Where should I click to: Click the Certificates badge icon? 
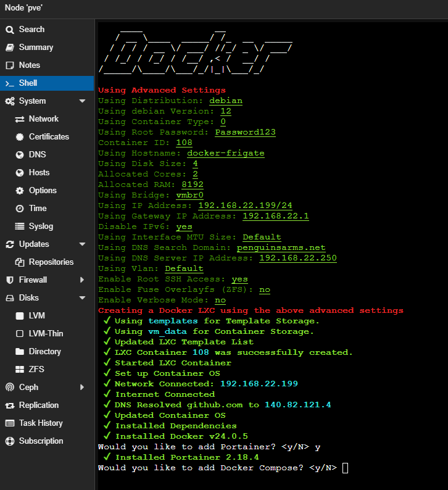pyautogui.click(x=20, y=137)
